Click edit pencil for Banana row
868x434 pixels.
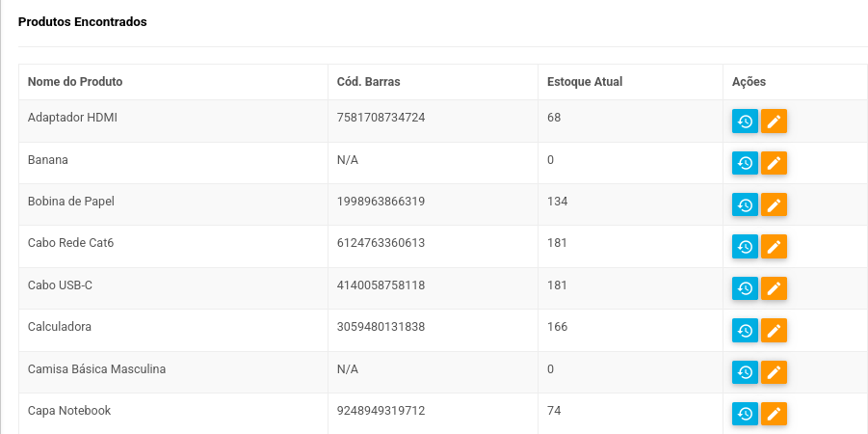click(x=774, y=163)
